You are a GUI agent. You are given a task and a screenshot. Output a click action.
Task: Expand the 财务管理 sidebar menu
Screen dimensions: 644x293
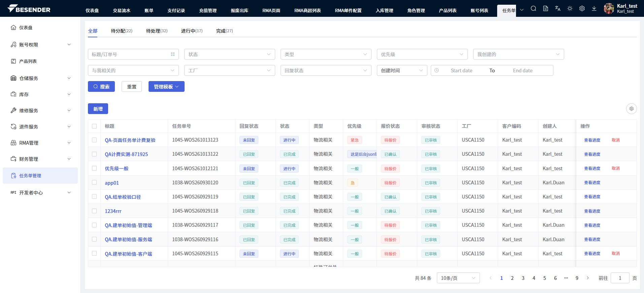[40, 159]
